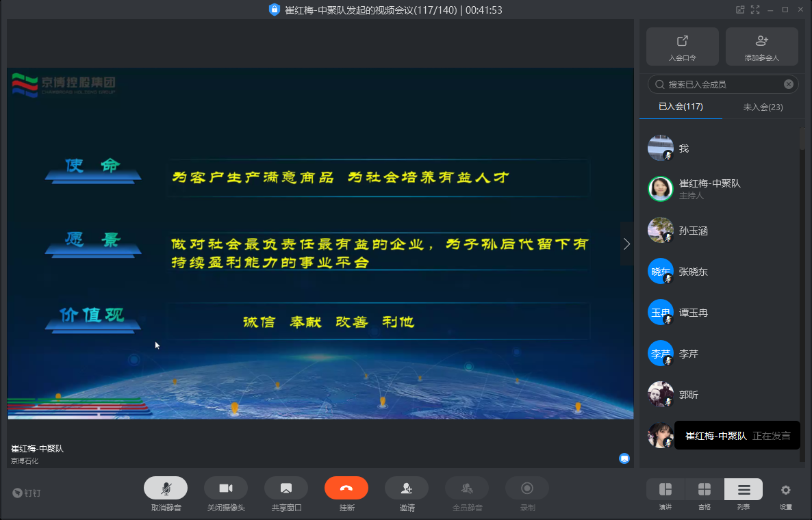
Task: Switch to 演讲 speaker layout
Action: click(665, 489)
